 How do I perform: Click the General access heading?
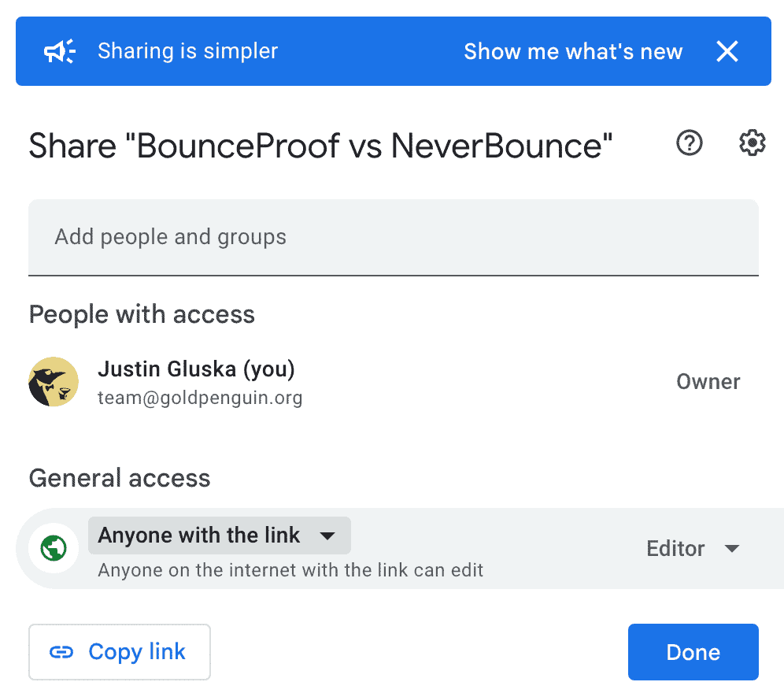tap(120, 478)
